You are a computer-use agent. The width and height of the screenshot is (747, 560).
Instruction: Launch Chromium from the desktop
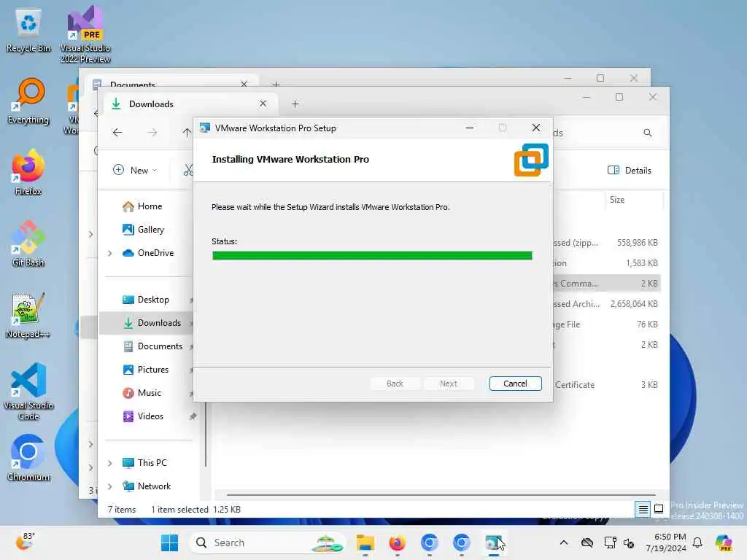point(28,459)
